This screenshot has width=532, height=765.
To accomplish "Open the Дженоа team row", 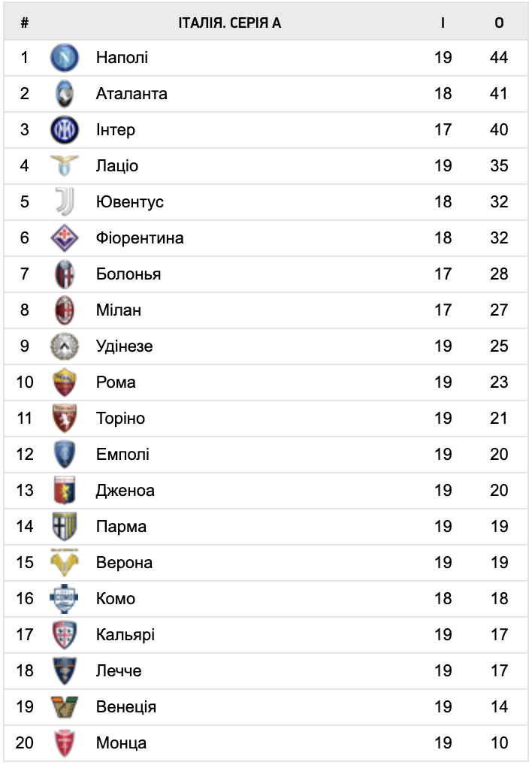I will click(x=266, y=490).
